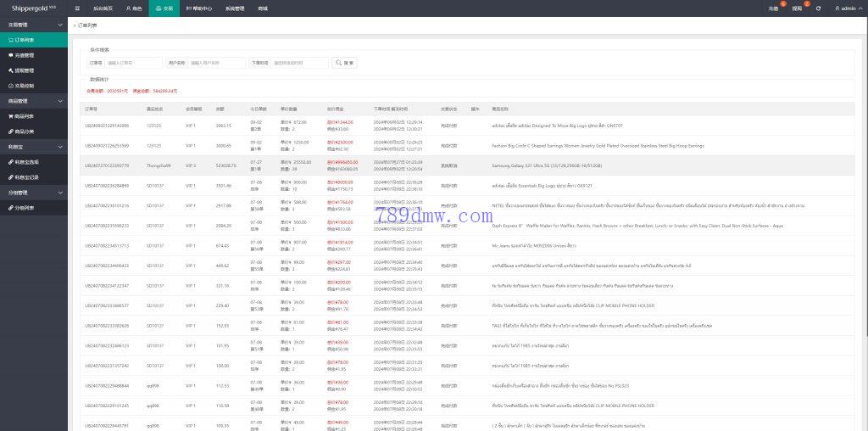Click the 下单时间 date range field
868x431 pixels.
pos(299,63)
